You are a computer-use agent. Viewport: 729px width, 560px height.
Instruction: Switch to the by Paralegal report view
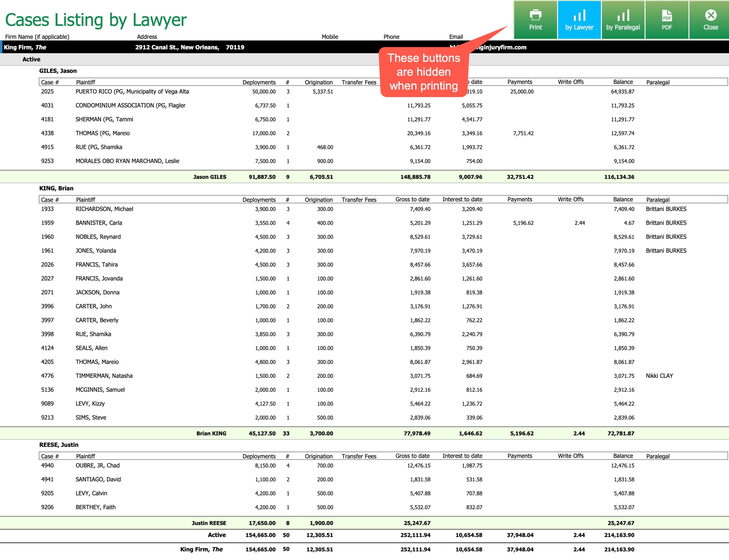(x=623, y=20)
